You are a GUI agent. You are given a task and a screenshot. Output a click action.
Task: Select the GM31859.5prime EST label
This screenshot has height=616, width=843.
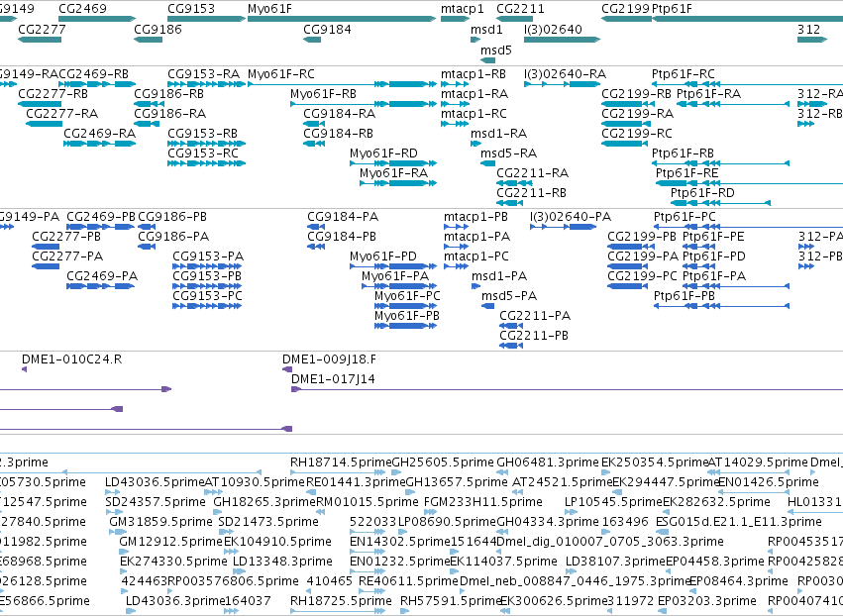160,522
